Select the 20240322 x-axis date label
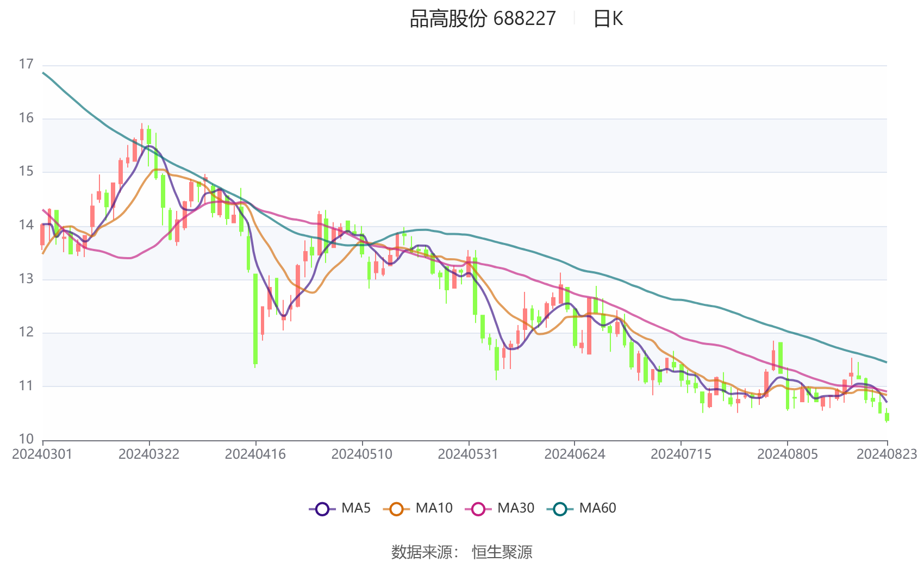The image size is (924, 562). [149, 454]
